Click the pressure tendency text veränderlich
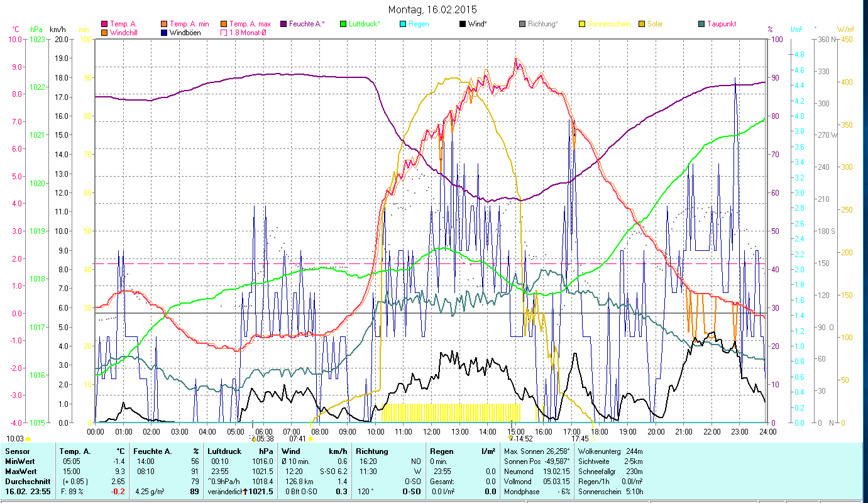 224,491
